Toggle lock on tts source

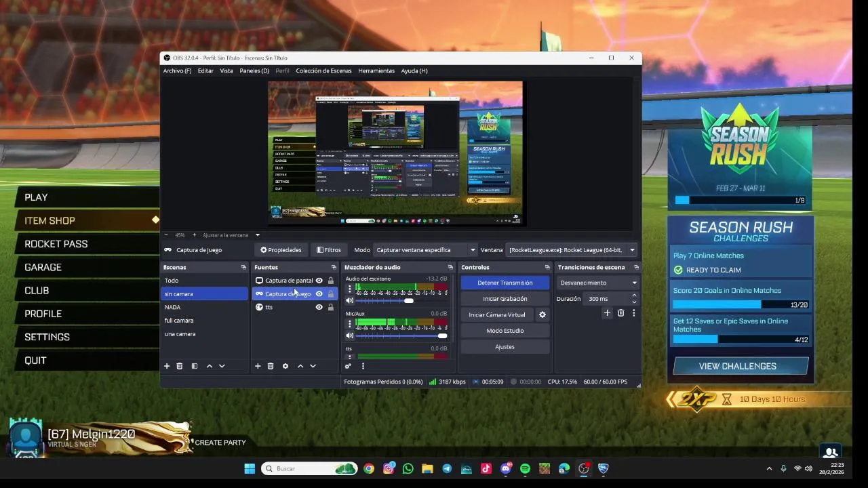click(331, 307)
